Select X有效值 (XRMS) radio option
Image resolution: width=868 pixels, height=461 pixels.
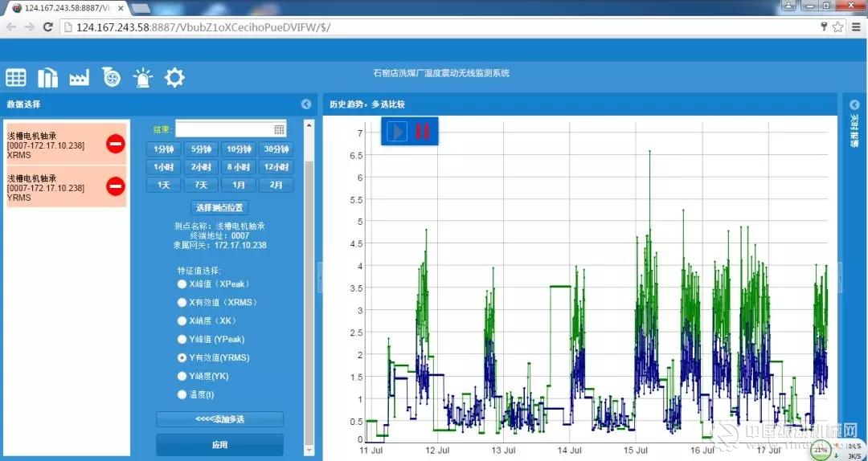click(x=182, y=303)
